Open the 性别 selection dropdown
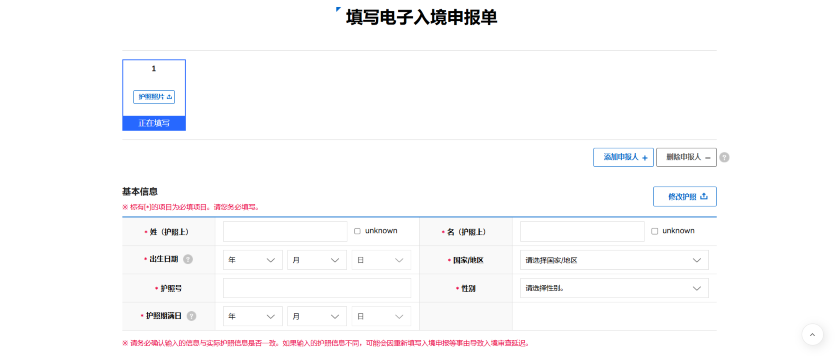The width and height of the screenshot is (836, 360). coord(614,288)
